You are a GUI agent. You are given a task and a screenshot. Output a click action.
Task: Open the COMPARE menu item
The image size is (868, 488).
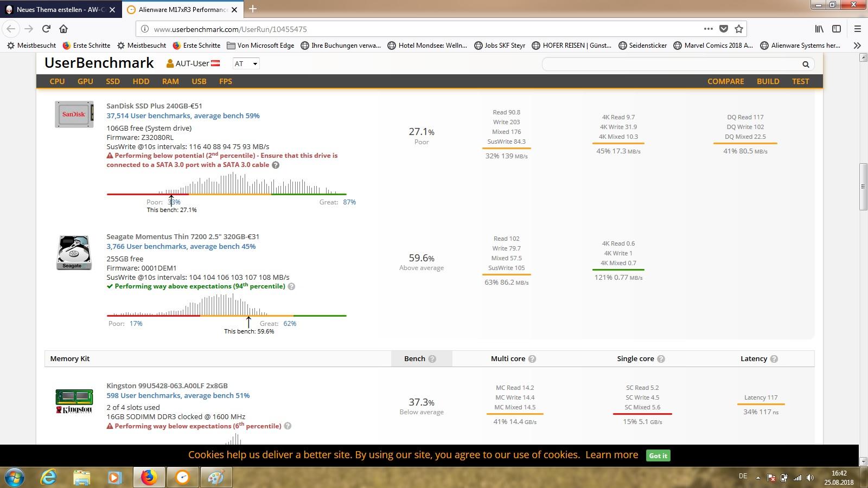(725, 81)
